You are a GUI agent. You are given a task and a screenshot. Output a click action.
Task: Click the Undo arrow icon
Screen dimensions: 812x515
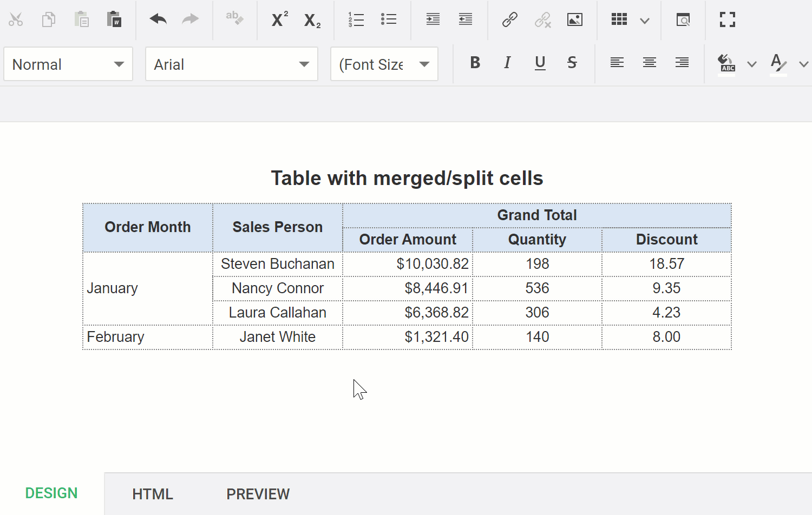coord(158,20)
